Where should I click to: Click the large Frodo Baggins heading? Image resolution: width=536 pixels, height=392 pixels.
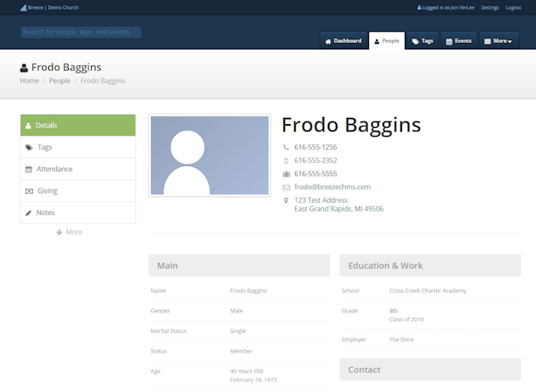[351, 125]
